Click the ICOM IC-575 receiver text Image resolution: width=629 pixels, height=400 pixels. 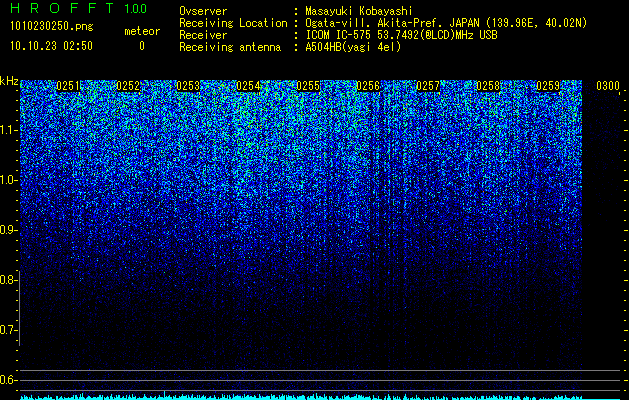401,35
